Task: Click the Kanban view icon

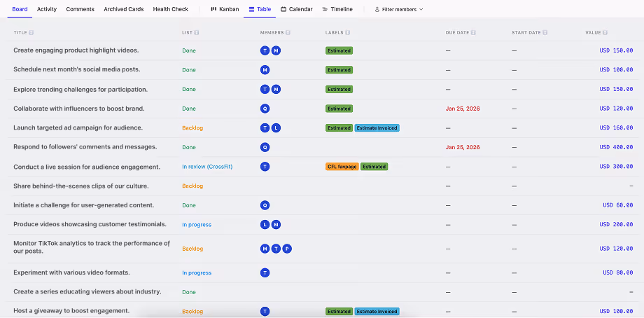Action: (213, 9)
